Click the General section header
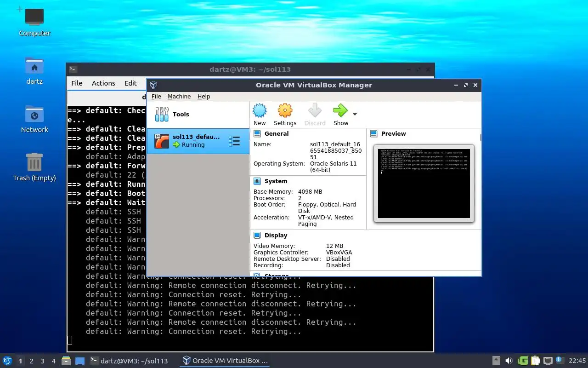 (277, 134)
